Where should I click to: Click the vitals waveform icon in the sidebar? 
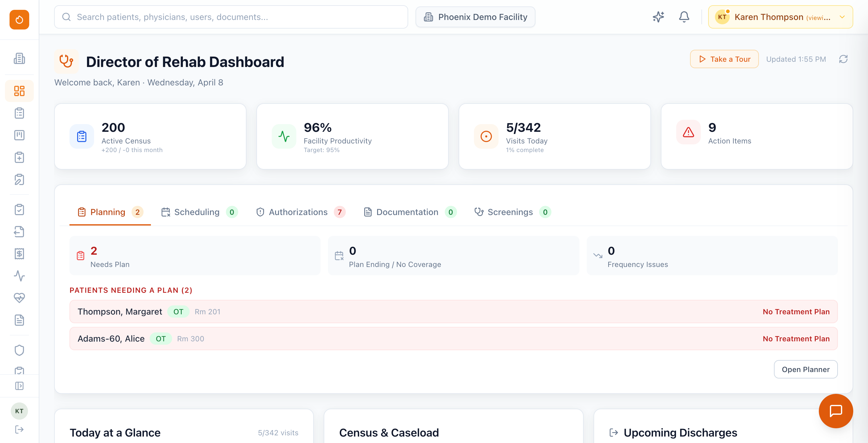tap(19, 276)
